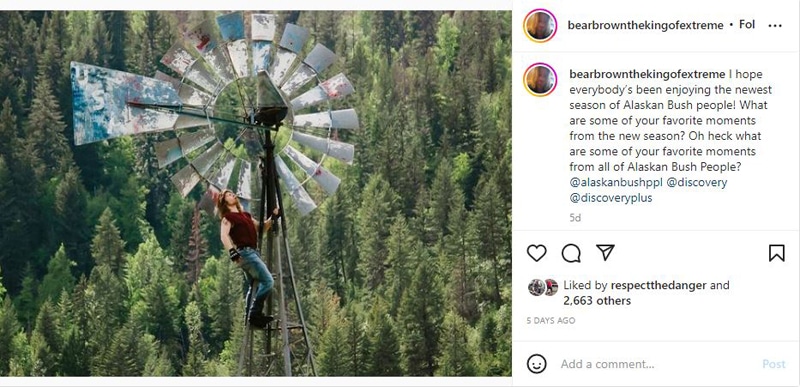This screenshot has height=387, width=800.
Task: Open three-dot more options menu
Action: tap(774, 25)
